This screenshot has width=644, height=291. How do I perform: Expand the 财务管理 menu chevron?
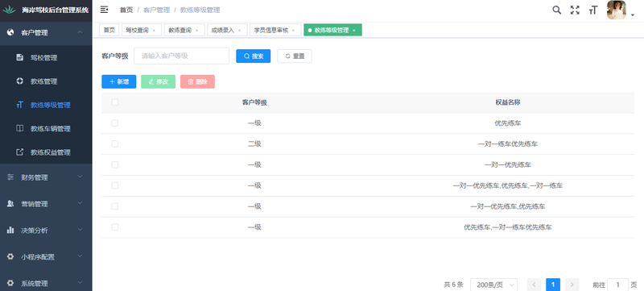pyautogui.click(x=80, y=177)
